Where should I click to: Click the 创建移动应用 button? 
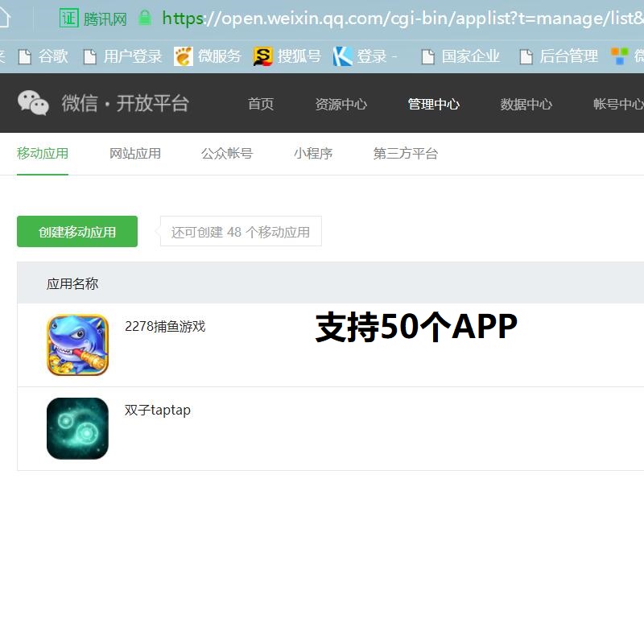pos(77,232)
